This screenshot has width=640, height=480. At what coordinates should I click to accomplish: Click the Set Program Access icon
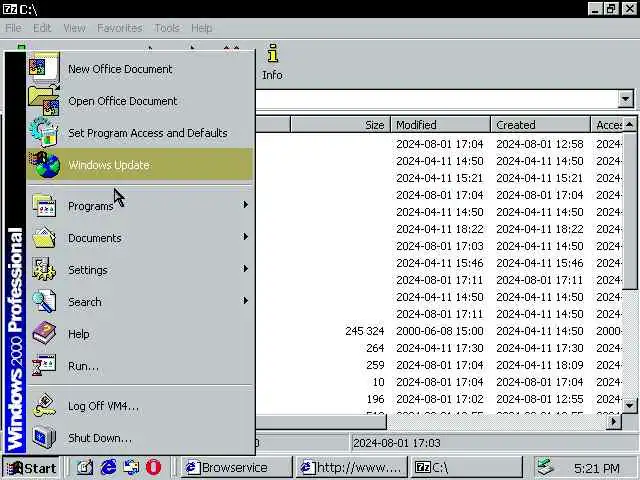tap(44, 132)
